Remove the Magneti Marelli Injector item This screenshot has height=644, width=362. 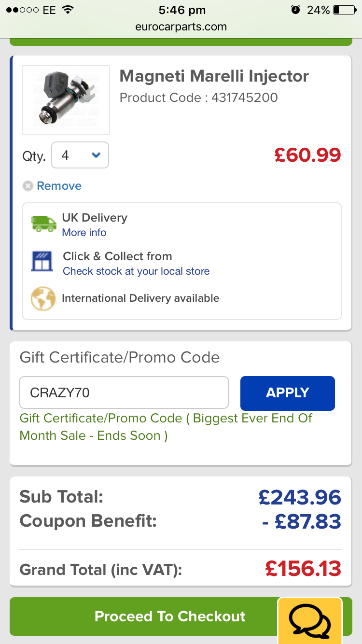tap(59, 186)
